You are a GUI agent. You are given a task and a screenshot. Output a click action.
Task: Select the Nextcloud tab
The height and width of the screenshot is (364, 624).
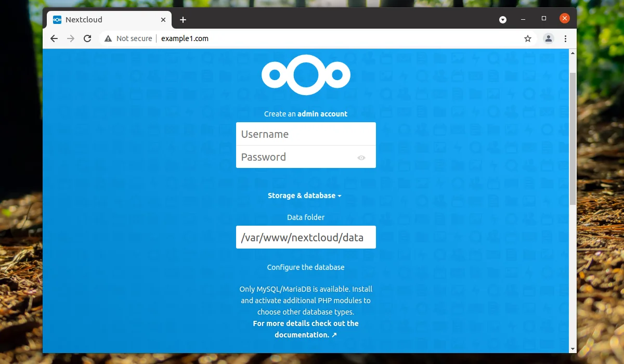(x=109, y=20)
